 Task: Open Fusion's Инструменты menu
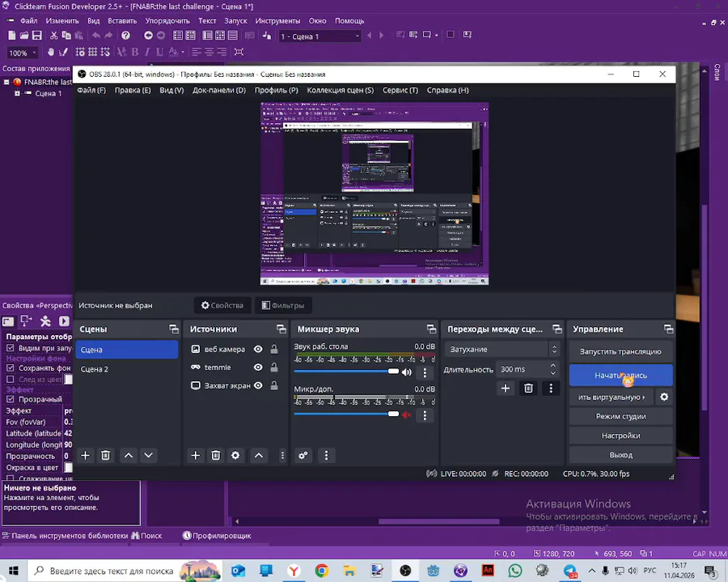[277, 21]
